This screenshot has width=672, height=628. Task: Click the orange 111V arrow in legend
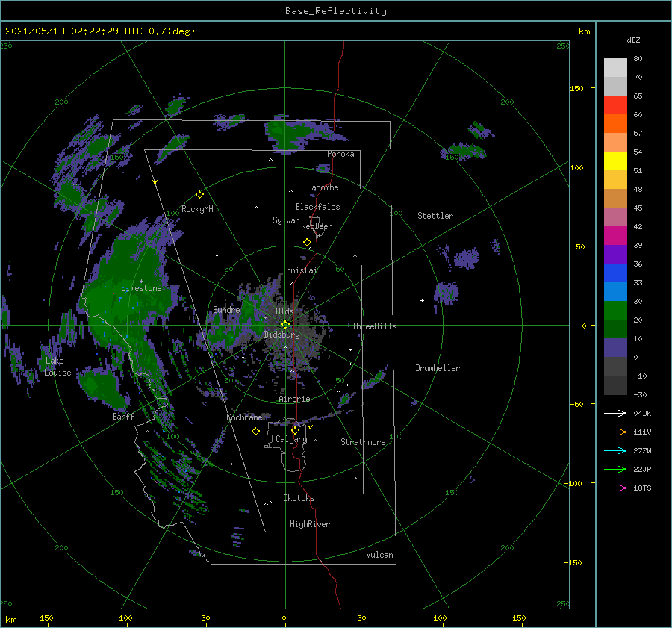(615, 432)
